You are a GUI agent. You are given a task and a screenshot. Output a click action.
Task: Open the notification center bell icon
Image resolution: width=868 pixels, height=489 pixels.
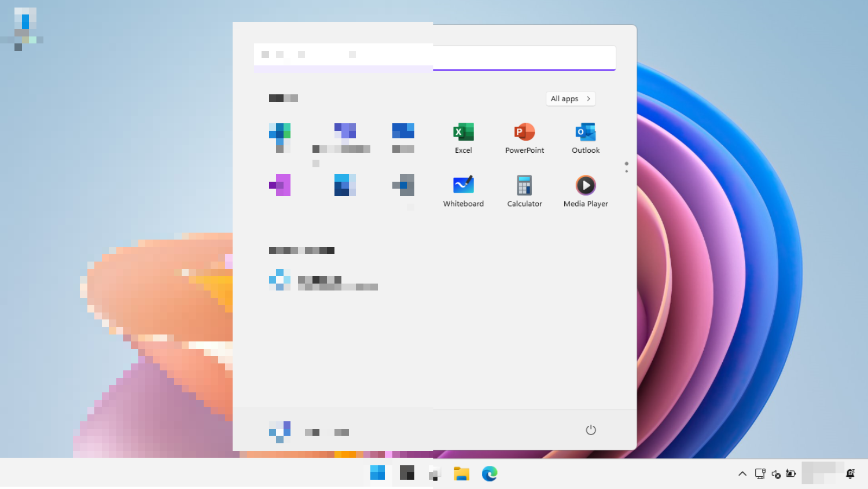(x=850, y=474)
